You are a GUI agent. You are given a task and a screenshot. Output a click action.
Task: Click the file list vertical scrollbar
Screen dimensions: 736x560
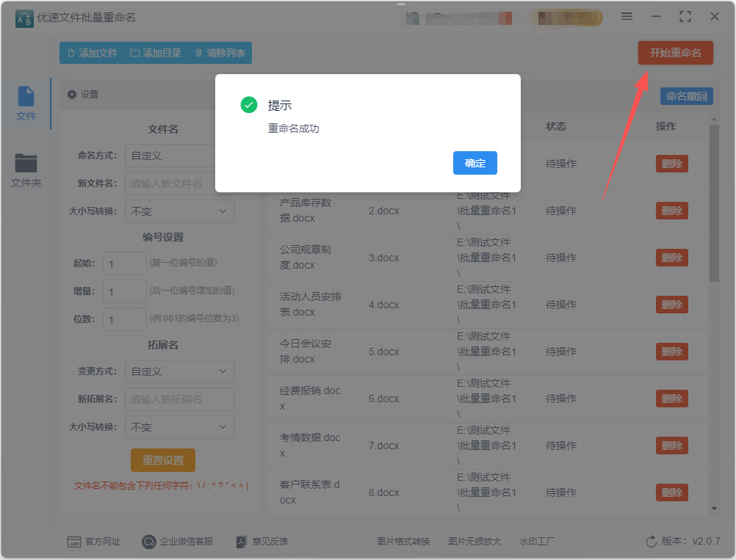(714, 203)
